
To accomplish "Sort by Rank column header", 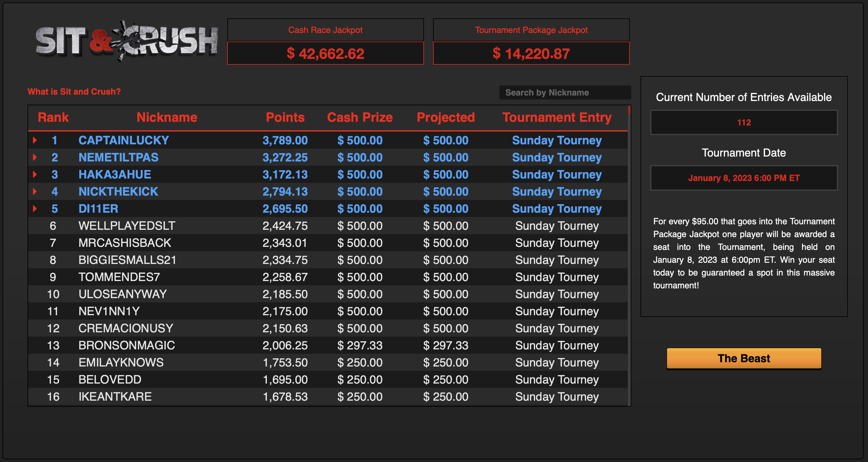I will (53, 117).
